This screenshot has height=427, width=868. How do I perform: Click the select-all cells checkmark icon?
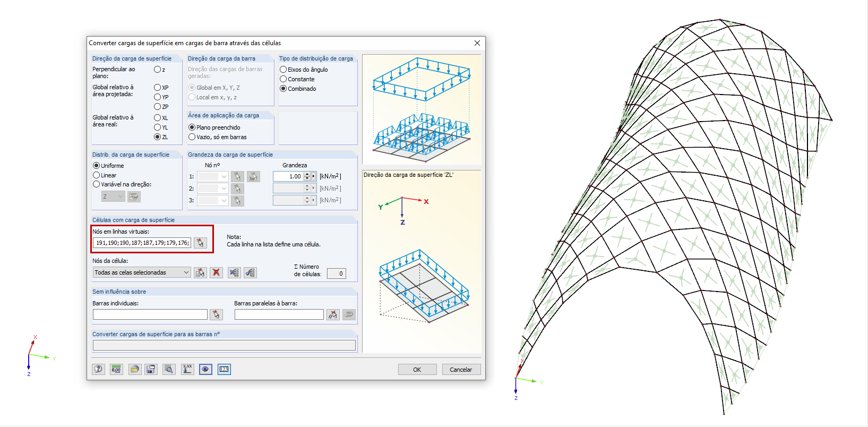[250, 272]
